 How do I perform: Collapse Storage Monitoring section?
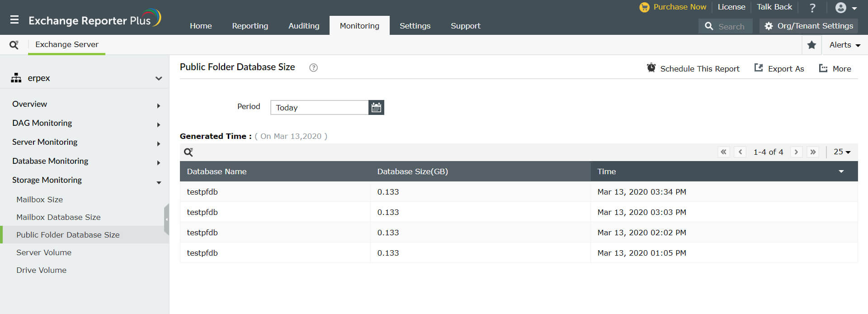pos(159,183)
